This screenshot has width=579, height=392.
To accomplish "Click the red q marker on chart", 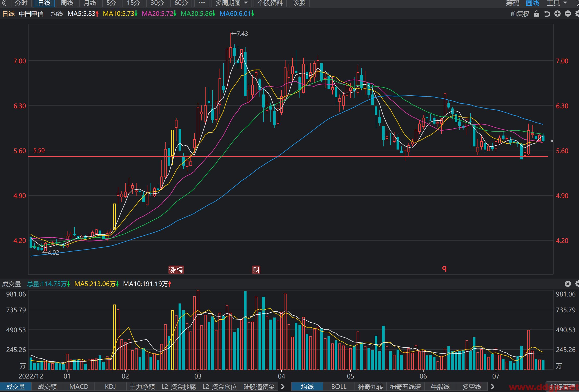I will point(444,268).
